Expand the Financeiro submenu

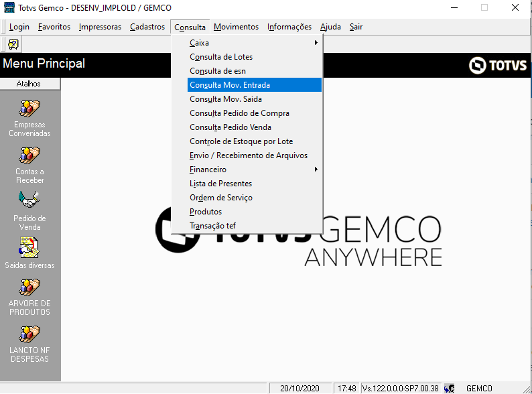tap(255, 170)
